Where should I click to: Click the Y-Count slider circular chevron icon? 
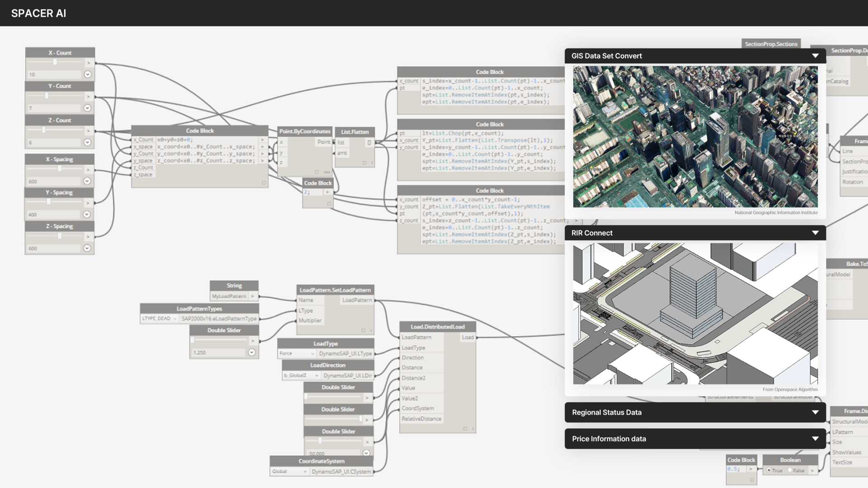coord(88,108)
